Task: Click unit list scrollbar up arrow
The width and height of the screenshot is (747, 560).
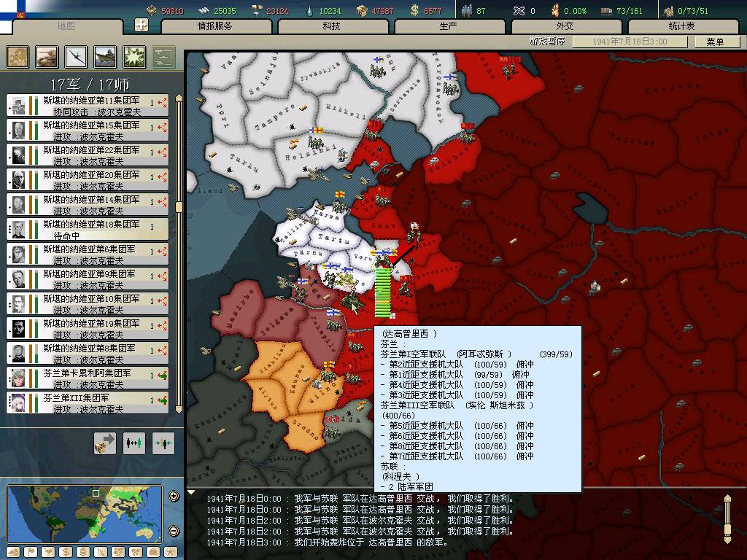Action: [x=179, y=98]
